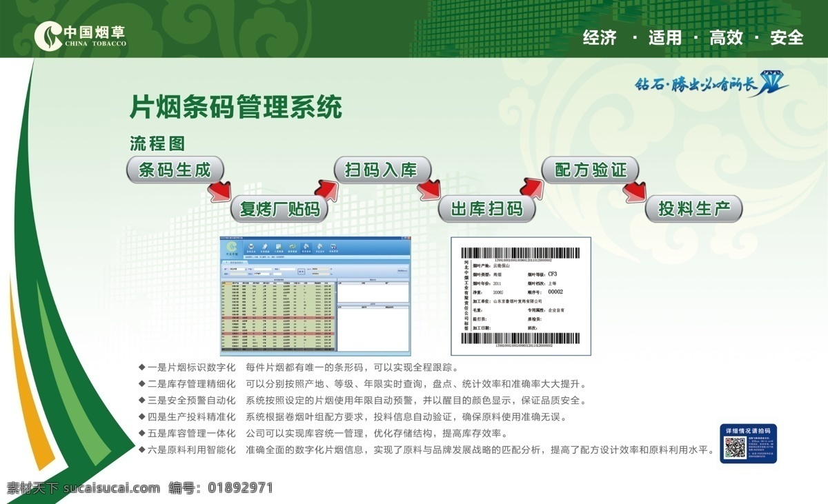Click the blue diamond slogan logo
The image size is (828, 504).
[711, 84]
